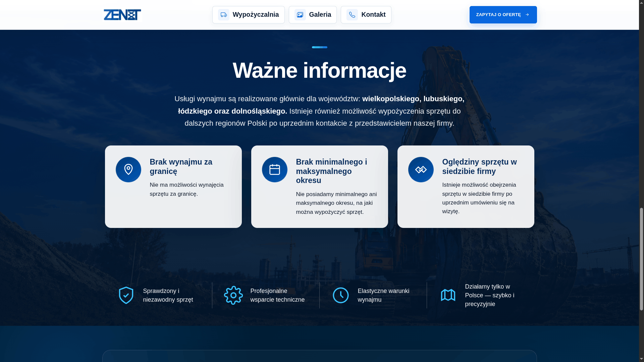Click the map pin icon on the Brak wynajmu card
Viewport: 644px width, 362px height.
click(128, 170)
